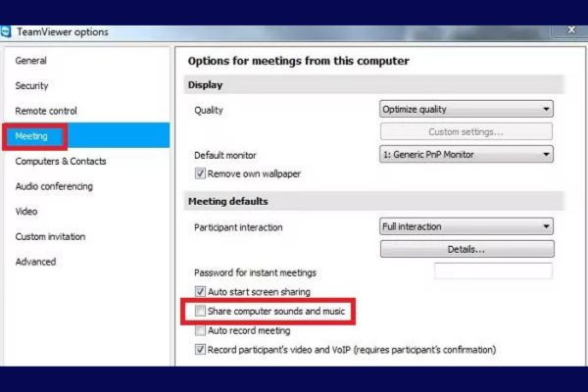Toggle Auto start screen sharing checkbox
This screenshot has width=588, height=392.
[200, 291]
